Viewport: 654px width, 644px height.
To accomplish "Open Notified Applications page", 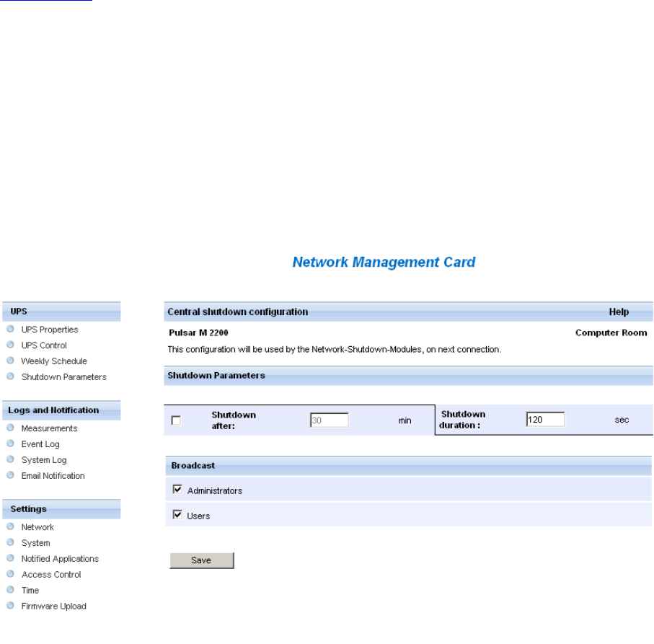I will [x=60, y=559].
